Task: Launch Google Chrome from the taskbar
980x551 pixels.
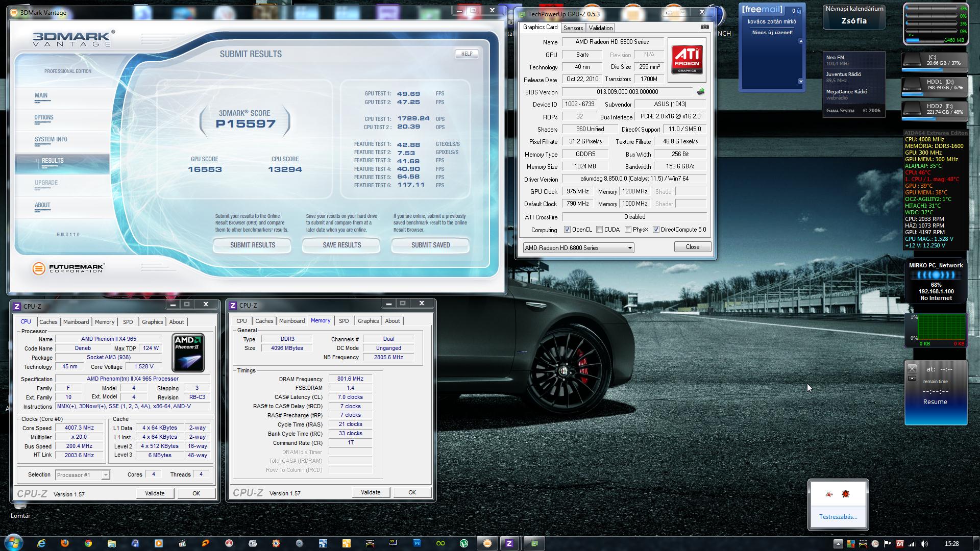Action: [88, 543]
